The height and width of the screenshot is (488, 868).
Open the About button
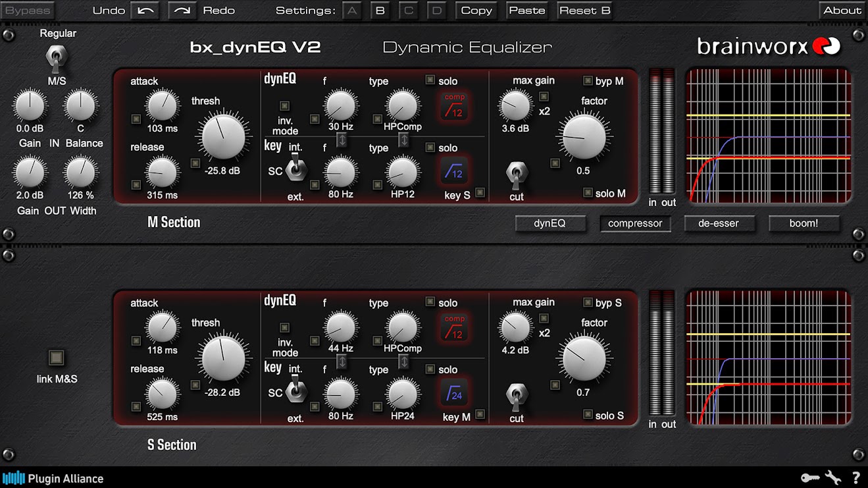pyautogui.click(x=842, y=10)
